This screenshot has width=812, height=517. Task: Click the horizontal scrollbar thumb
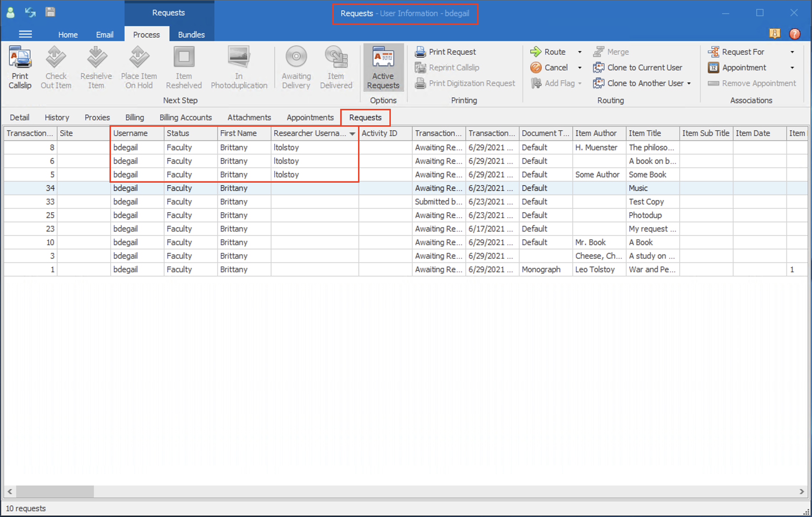click(x=55, y=491)
